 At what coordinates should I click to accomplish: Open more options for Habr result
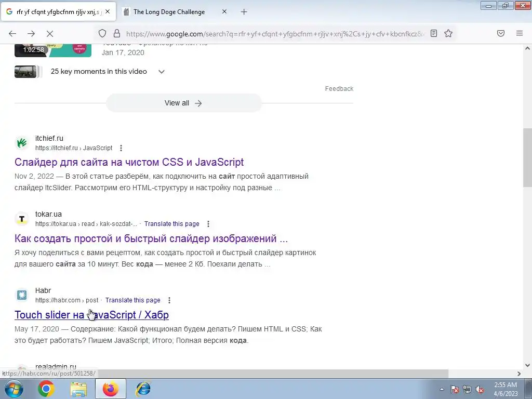pos(169,300)
